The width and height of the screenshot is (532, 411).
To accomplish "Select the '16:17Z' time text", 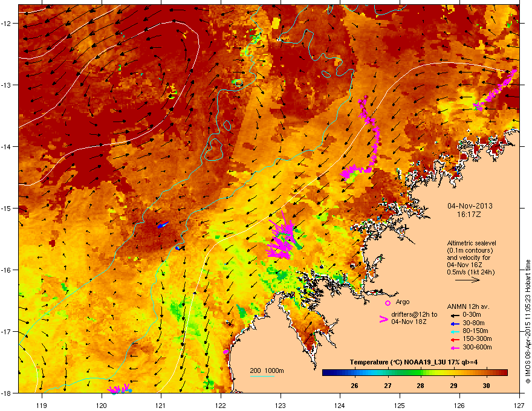I will [469, 215].
